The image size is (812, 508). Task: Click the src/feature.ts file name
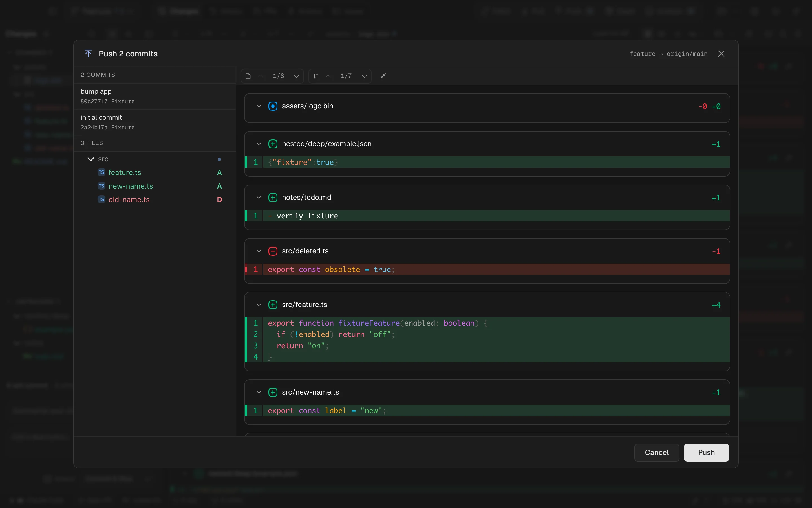tap(304, 305)
